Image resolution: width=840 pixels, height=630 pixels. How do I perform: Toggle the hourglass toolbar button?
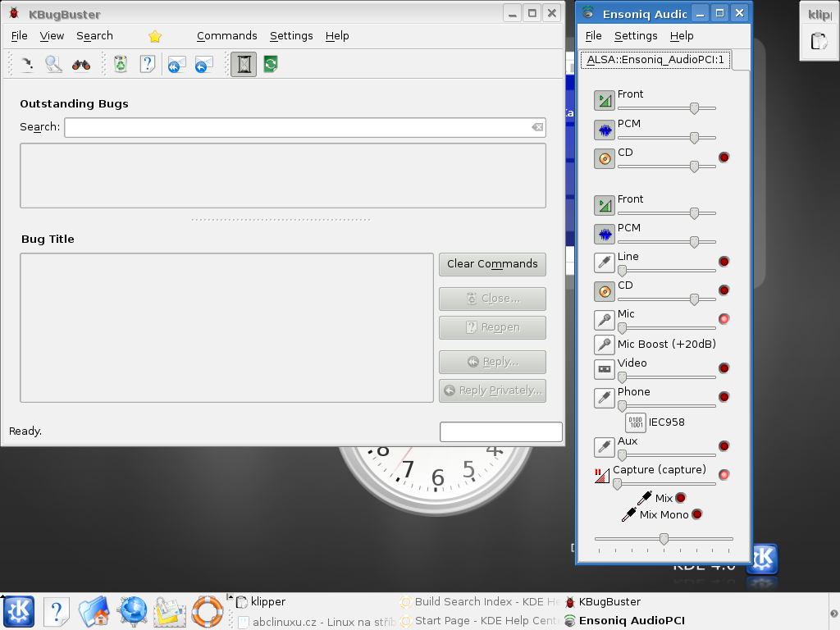click(244, 65)
